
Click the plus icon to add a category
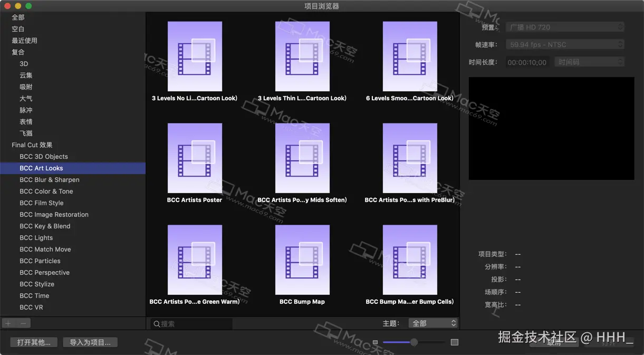point(8,323)
